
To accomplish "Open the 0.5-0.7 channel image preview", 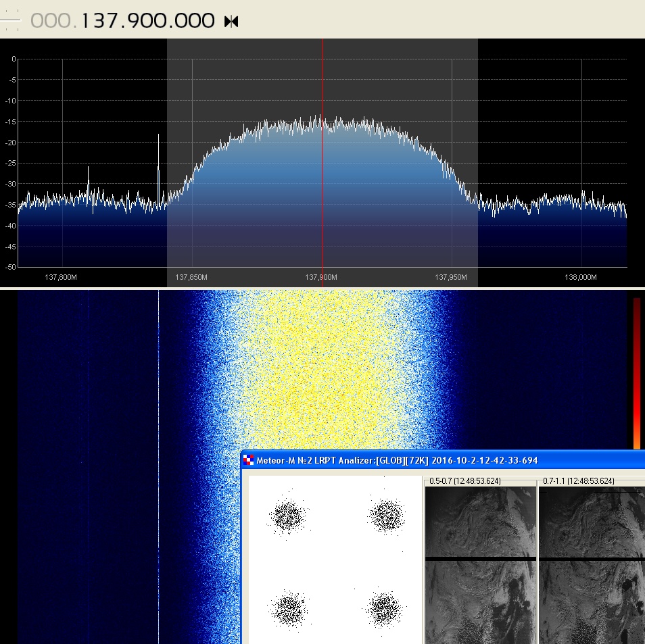I will pyautogui.click(x=481, y=565).
